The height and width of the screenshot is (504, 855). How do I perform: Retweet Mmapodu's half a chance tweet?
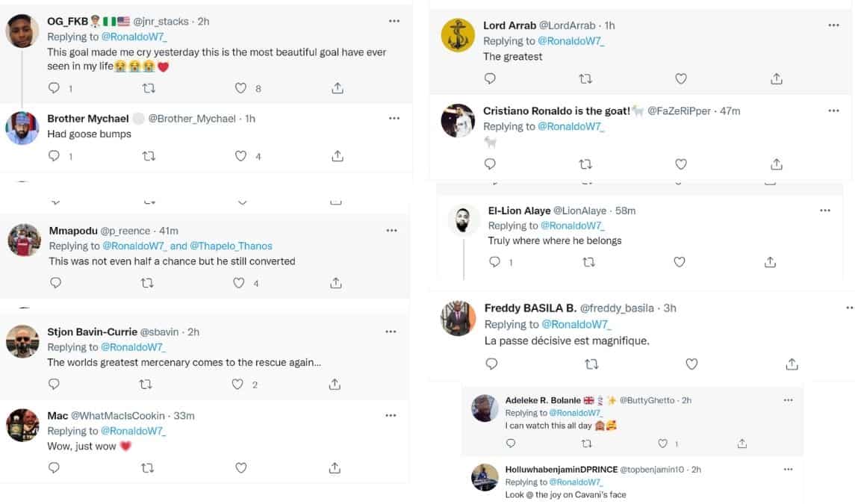(x=147, y=283)
